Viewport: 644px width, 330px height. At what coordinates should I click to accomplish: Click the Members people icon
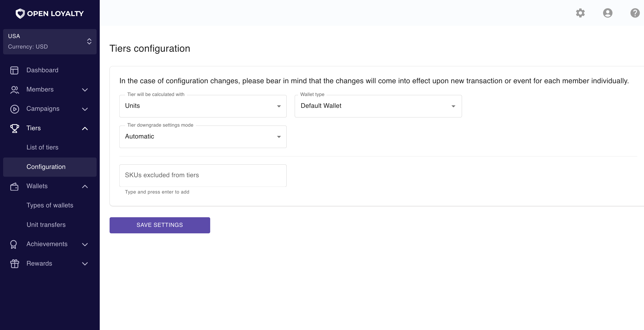tap(14, 89)
